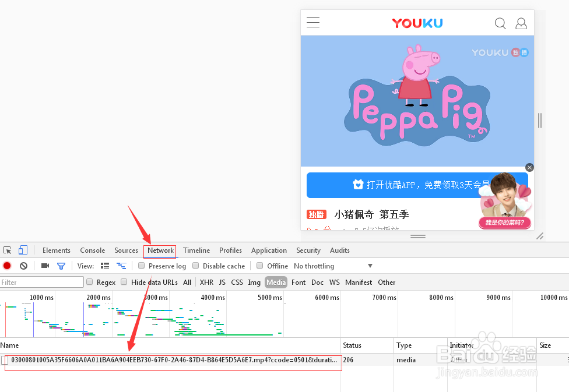
Task: Filter requests by Doc
Action: click(x=317, y=282)
